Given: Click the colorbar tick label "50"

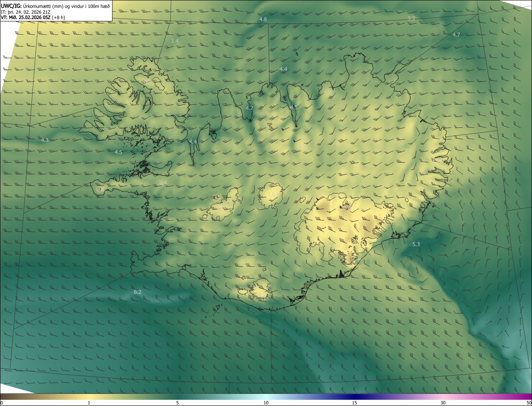Looking at the screenshot, I should point(529,403).
